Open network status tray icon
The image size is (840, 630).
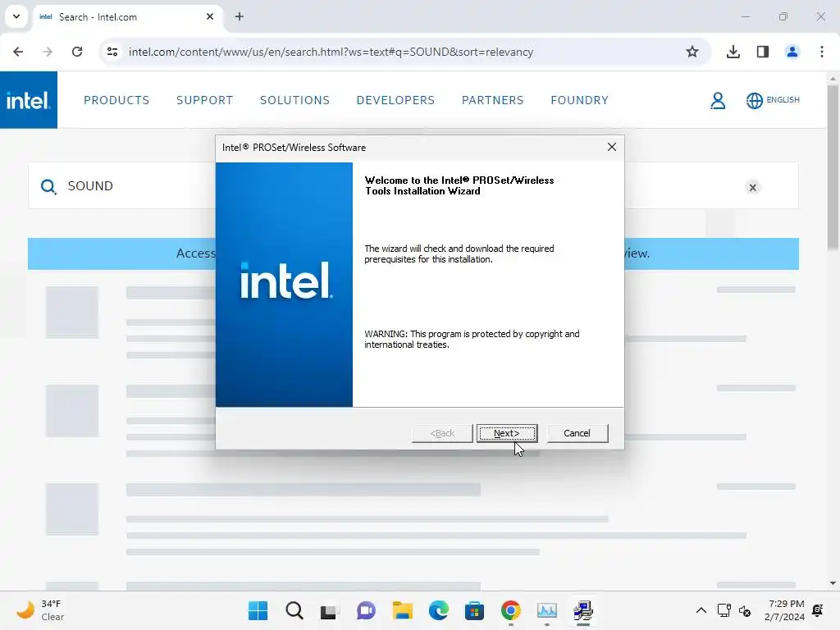(724, 610)
